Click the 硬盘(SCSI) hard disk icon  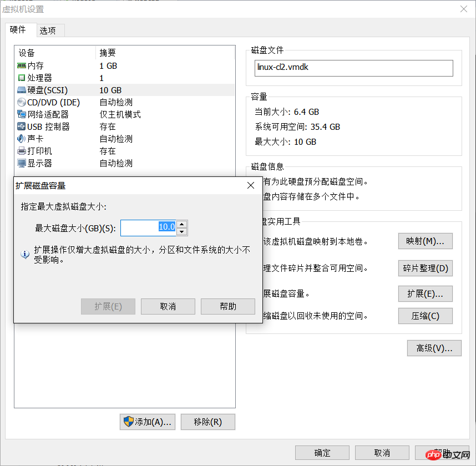click(21, 90)
